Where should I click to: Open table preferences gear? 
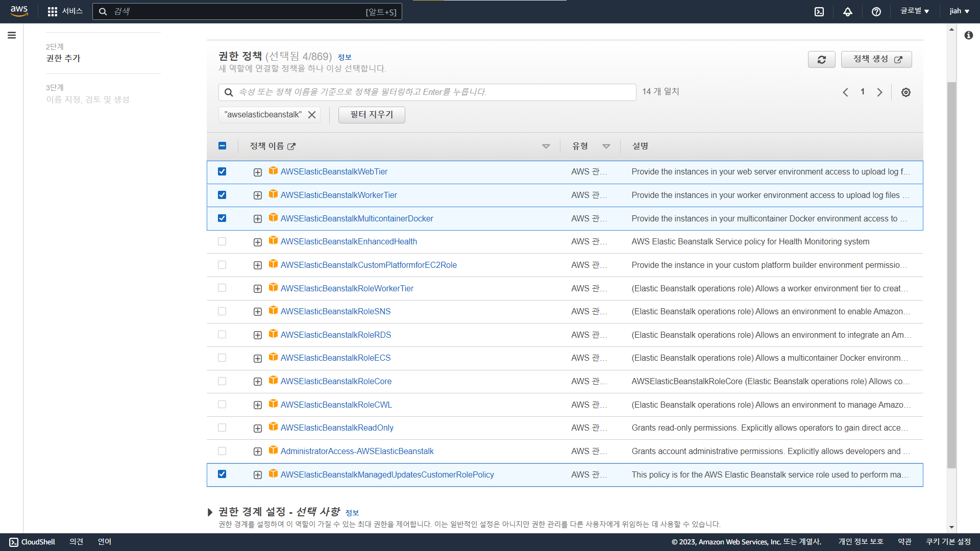906,92
